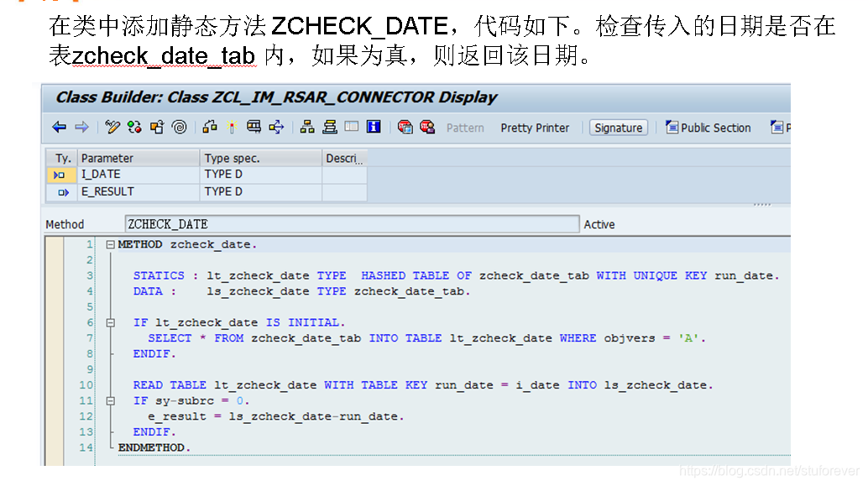Select the I_DATE parameter cell

click(x=139, y=175)
